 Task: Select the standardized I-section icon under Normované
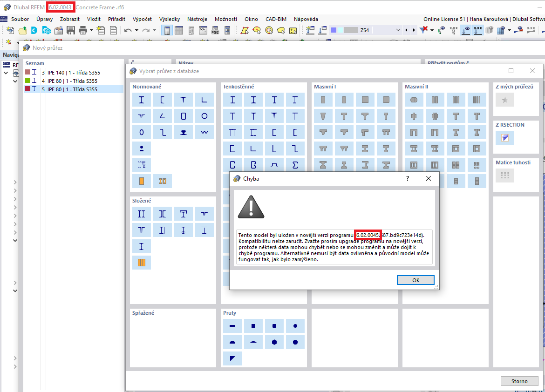142,100
